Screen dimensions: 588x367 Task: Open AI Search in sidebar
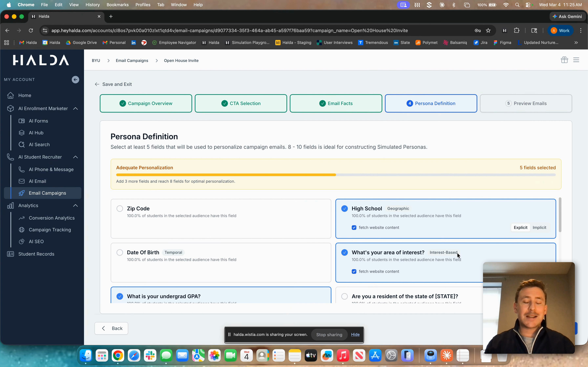pyautogui.click(x=39, y=144)
